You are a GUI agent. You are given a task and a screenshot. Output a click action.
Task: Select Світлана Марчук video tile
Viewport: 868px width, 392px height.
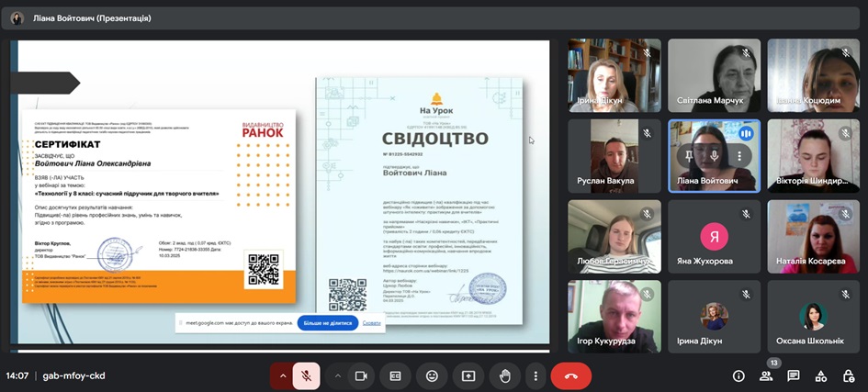pos(714,75)
